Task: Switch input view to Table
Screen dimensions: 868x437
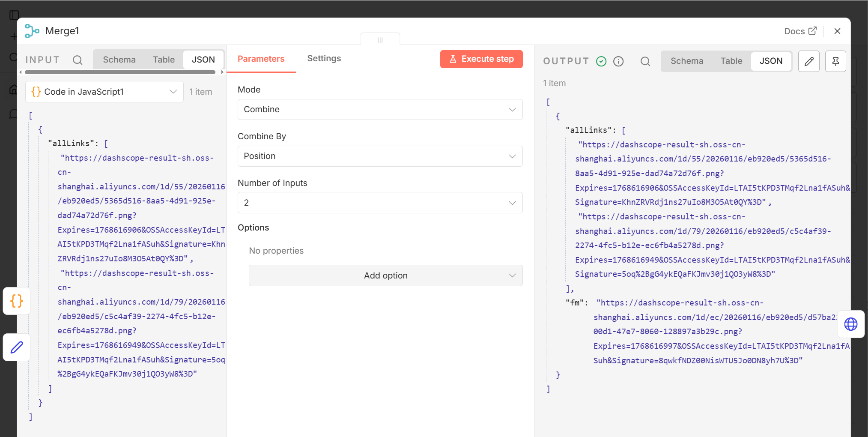Action: [164, 60]
